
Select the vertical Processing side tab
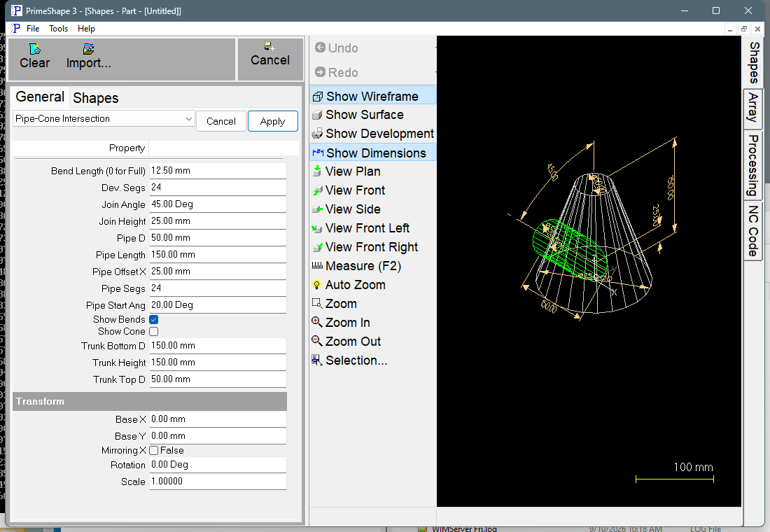click(754, 165)
